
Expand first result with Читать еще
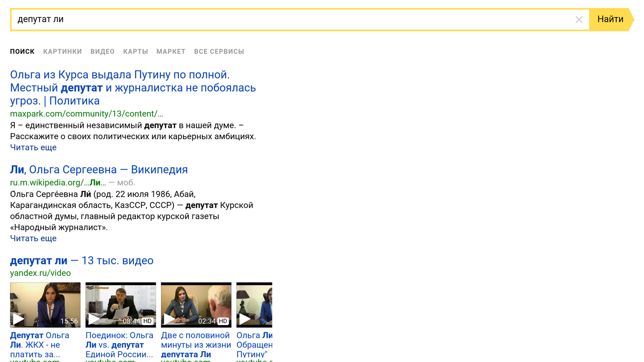coord(33,148)
